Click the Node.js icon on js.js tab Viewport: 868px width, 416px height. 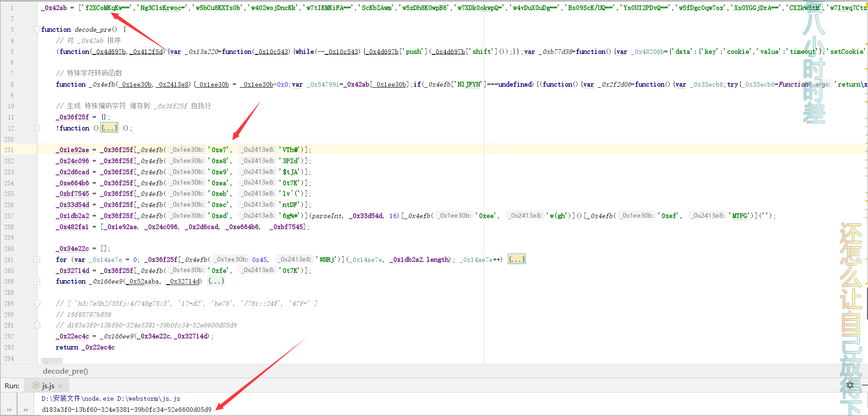(x=35, y=385)
